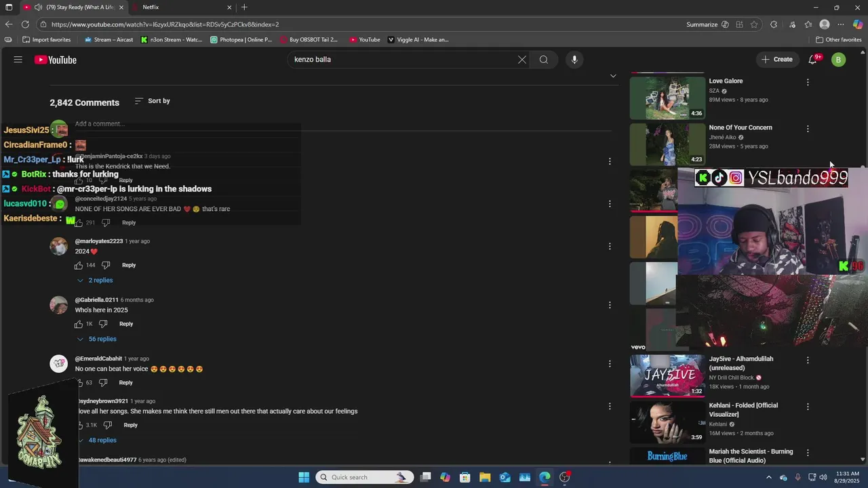The image size is (868, 488).
Task: Open Photopea bookmark in favorites bar
Action: tap(241, 39)
